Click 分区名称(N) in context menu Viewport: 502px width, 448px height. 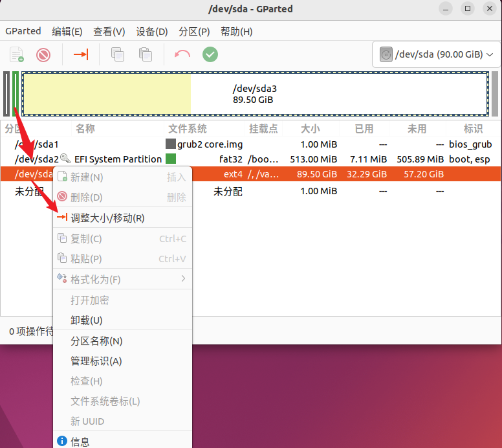coord(96,341)
